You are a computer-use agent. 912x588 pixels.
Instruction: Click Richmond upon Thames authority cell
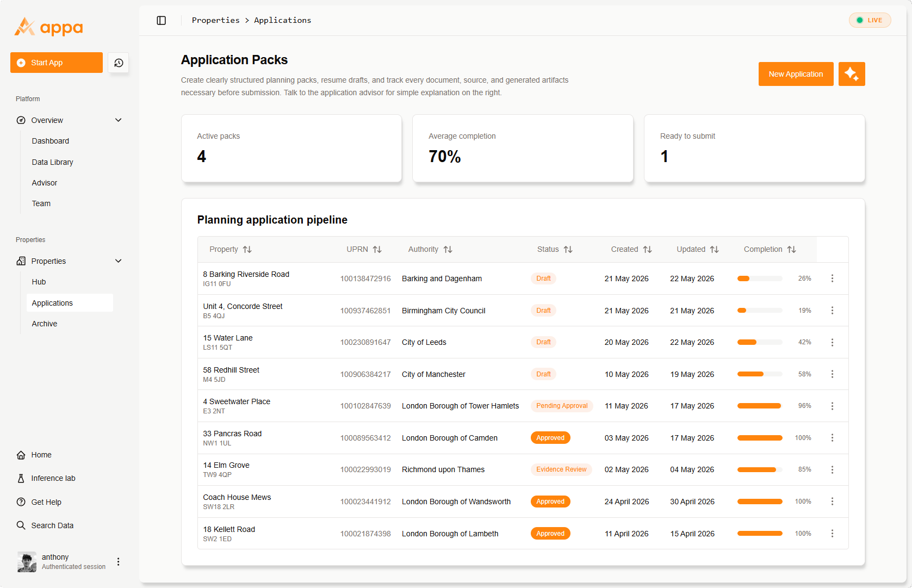pos(443,469)
